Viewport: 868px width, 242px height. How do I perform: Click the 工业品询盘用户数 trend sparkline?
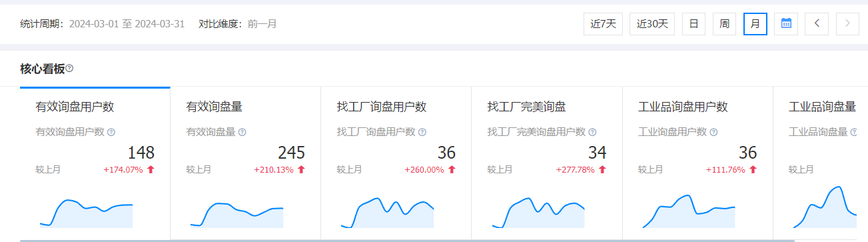(x=688, y=211)
